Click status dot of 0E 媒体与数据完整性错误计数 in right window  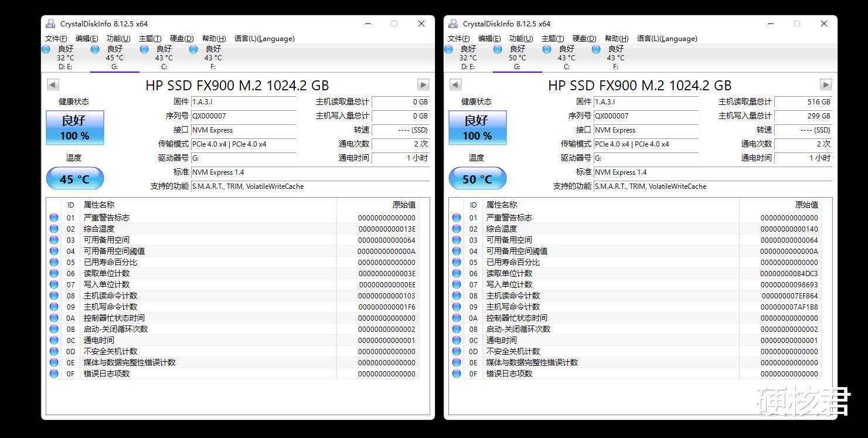click(457, 362)
